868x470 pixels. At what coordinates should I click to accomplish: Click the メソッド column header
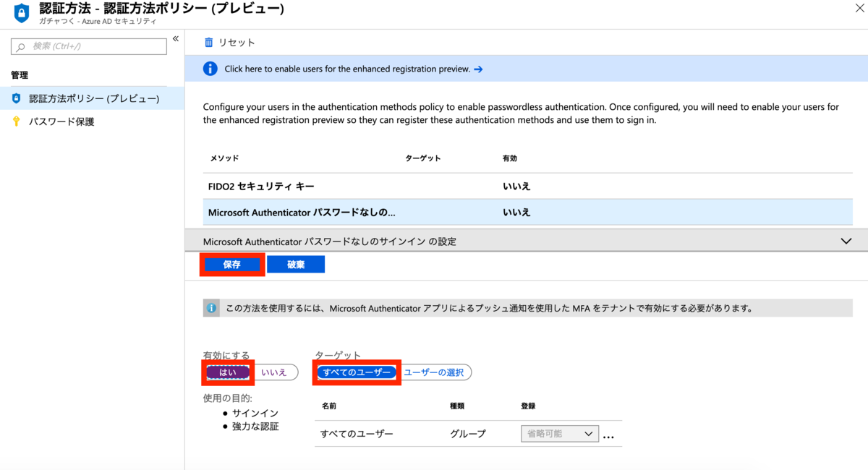pyautogui.click(x=224, y=158)
